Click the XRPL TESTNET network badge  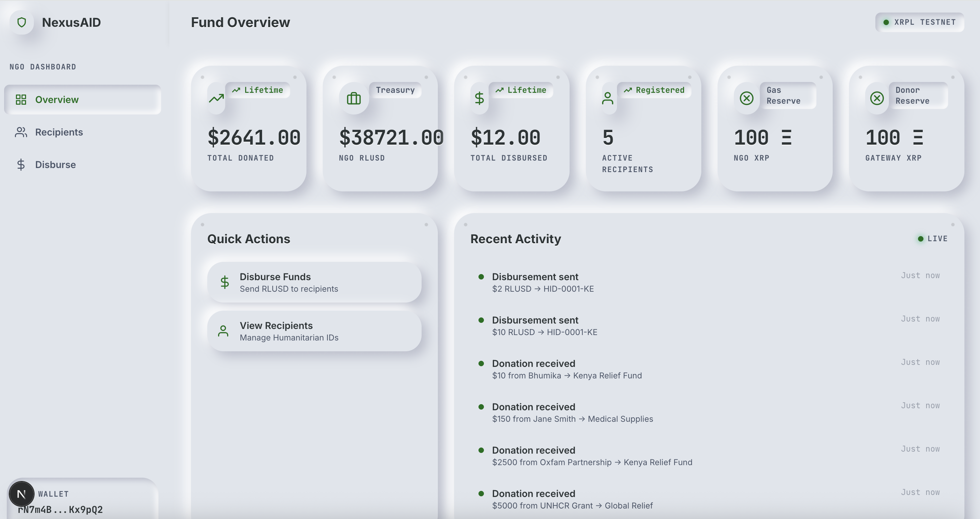point(919,22)
